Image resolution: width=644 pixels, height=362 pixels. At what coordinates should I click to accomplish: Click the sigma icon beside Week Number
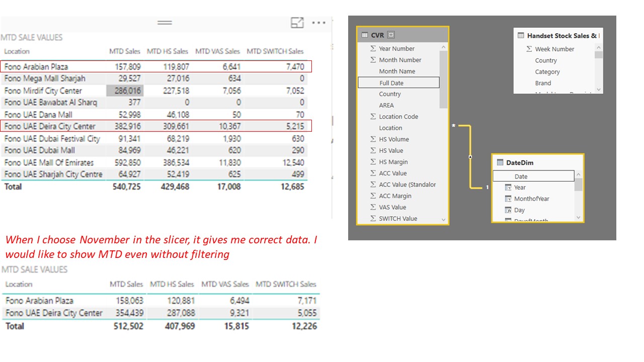tap(529, 49)
